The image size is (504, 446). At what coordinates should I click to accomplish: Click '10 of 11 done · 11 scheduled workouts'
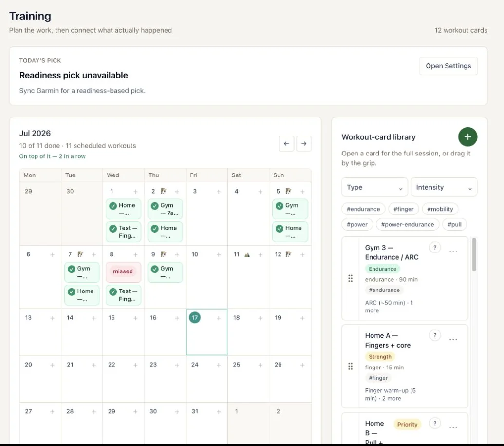(x=77, y=146)
